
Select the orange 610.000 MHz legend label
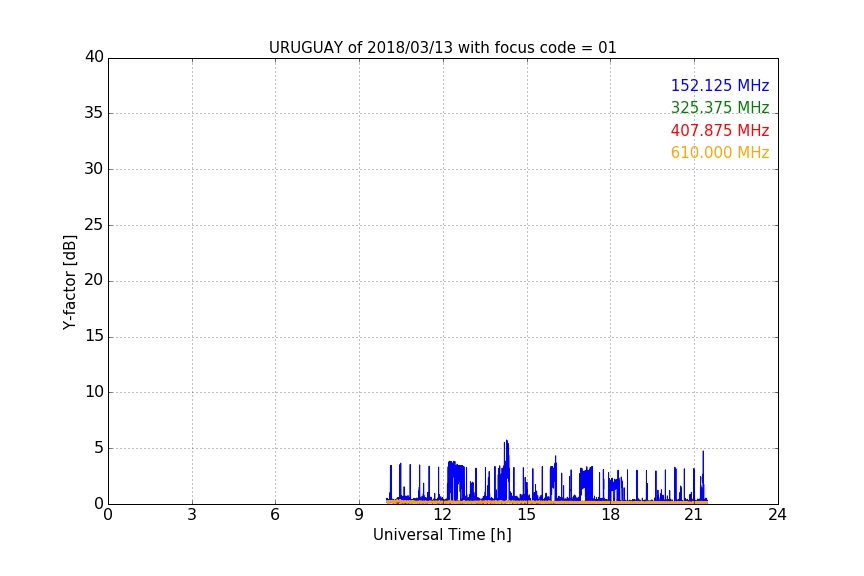(x=720, y=153)
